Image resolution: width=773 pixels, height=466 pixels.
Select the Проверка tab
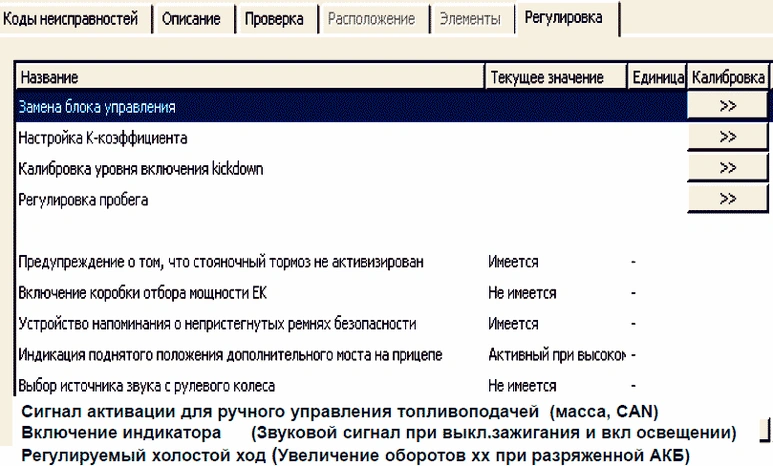[x=274, y=19]
